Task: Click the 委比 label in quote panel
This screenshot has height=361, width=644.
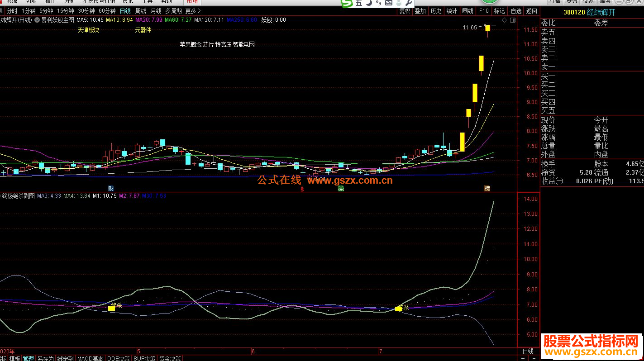Action: point(548,23)
